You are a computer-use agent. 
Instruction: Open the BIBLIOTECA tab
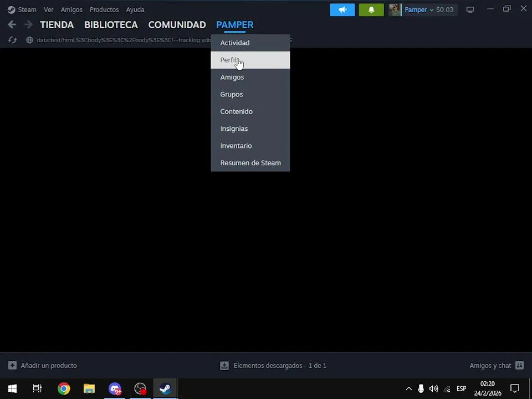pos(111,25)
